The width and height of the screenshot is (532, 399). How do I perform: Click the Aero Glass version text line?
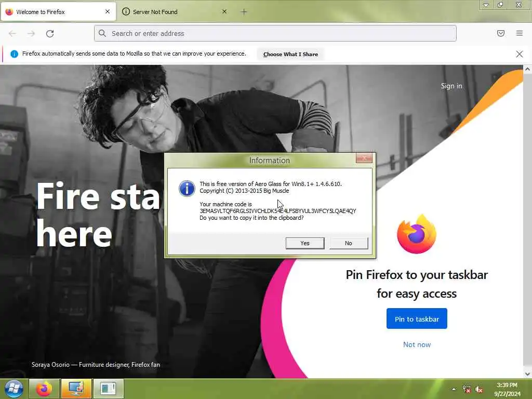click(270, 184)
